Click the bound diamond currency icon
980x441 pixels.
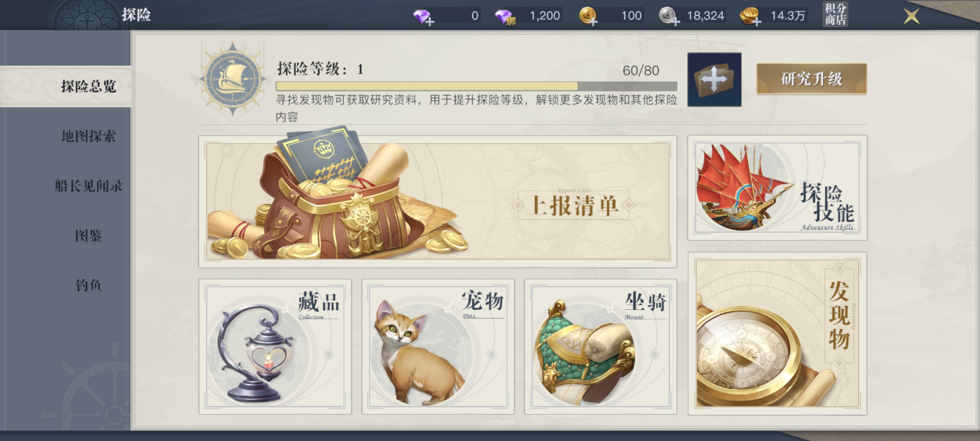[x=505, y=17]
